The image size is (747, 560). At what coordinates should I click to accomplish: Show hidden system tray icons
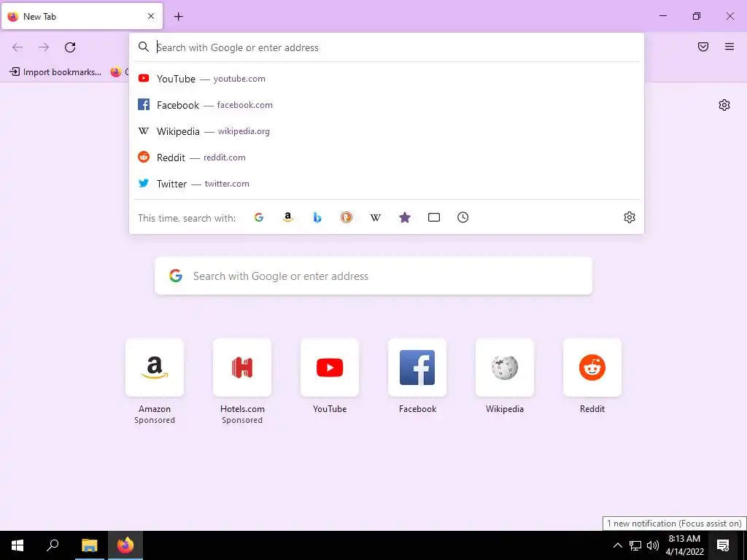[x=617, y=545]
